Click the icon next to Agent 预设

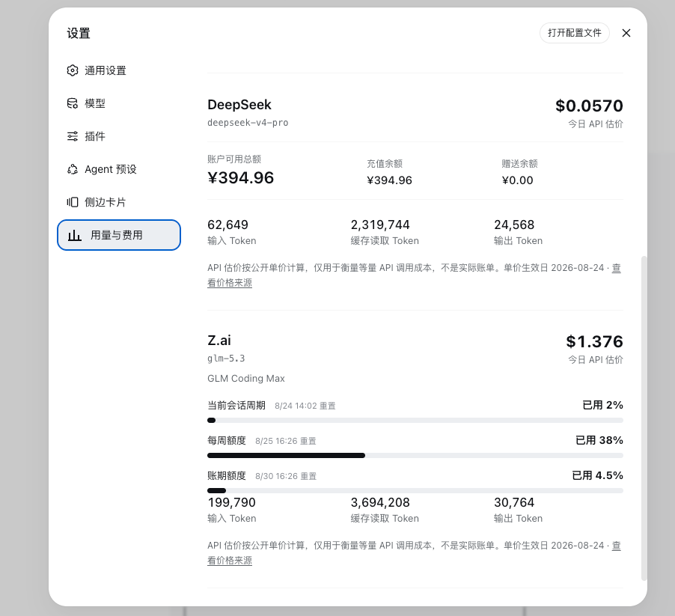73,169
